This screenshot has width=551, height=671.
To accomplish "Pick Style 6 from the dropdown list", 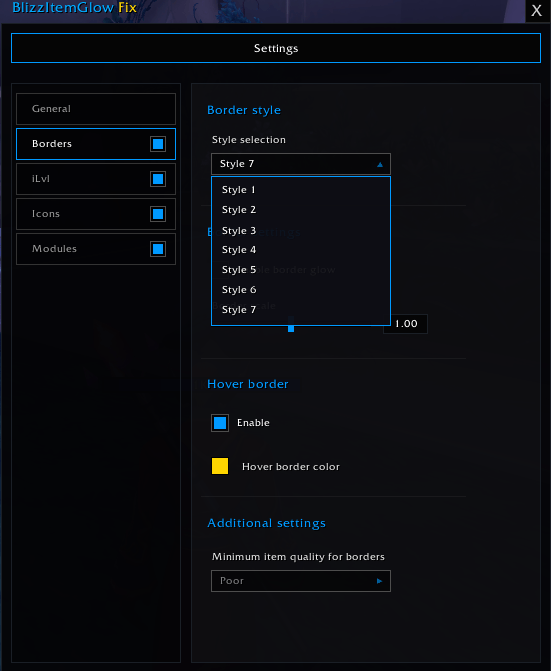I will (301, 290).
